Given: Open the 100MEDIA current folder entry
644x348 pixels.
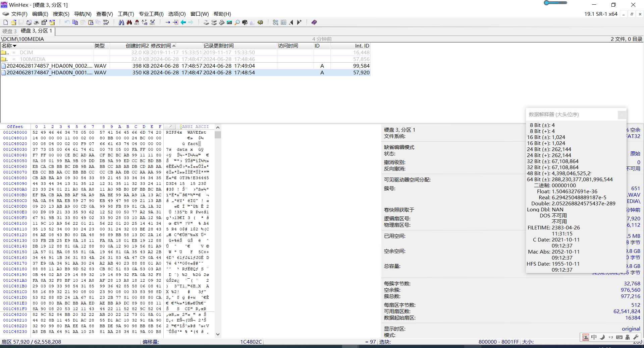Looking at the screenshot, I should coord(185,59).
